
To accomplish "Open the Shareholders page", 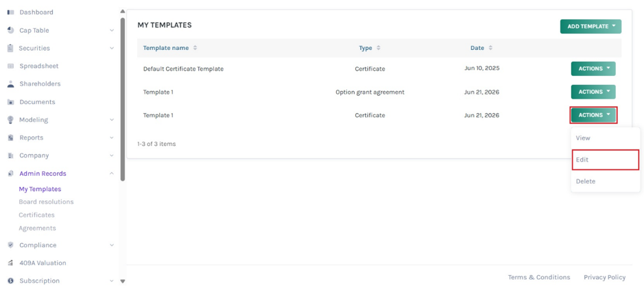I will (x=40, y=84).
